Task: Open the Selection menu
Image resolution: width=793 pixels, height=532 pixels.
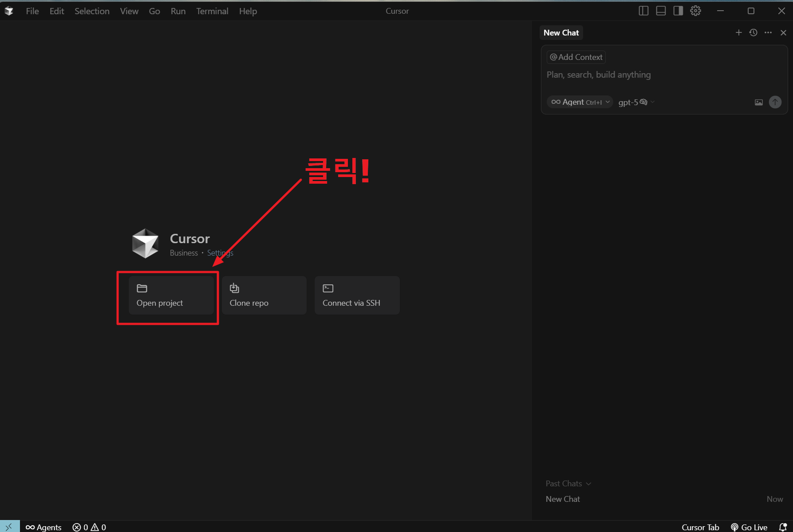Action: point(92,11)
